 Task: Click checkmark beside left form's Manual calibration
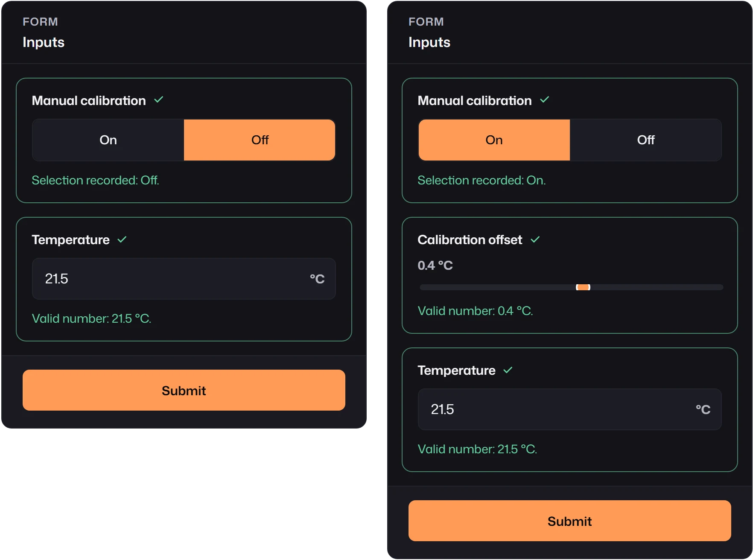159,100
